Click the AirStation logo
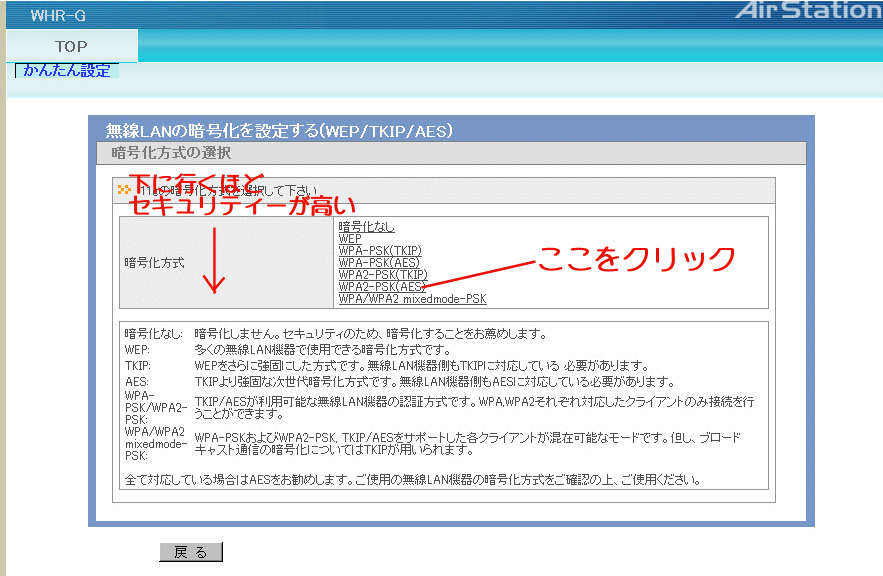Viewport: 883px width, 576px height. 807,11
